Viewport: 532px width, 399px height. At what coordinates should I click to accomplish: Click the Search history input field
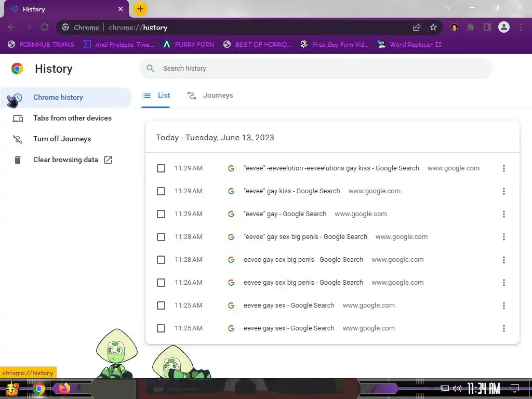(x=316, y=69)
